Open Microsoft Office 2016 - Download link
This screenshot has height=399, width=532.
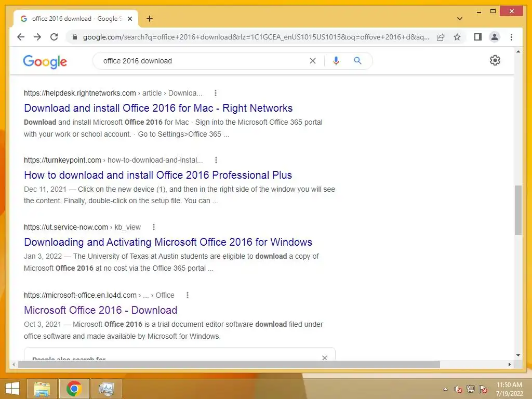(100, 310)
